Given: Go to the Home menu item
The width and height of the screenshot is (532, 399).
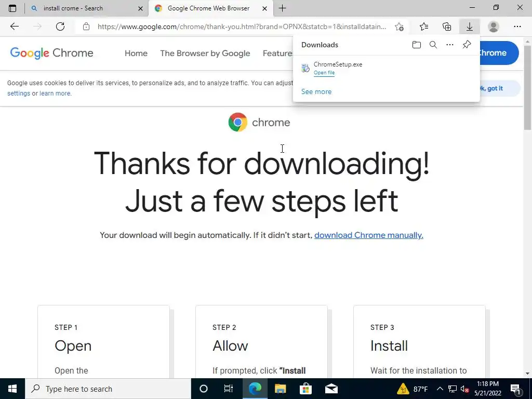Looking at the screenshot, I should 136,54.
